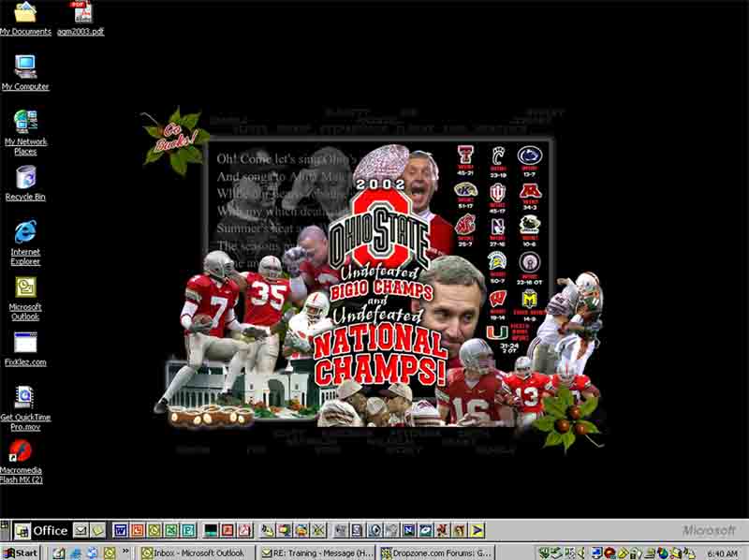Click Microsoft Word icon in Office shortcut bar

[120, 530]
